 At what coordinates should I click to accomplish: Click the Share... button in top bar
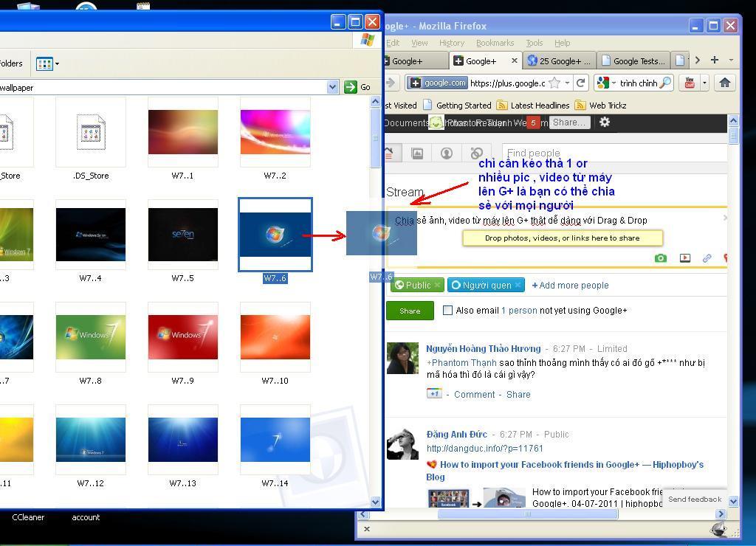569,122
